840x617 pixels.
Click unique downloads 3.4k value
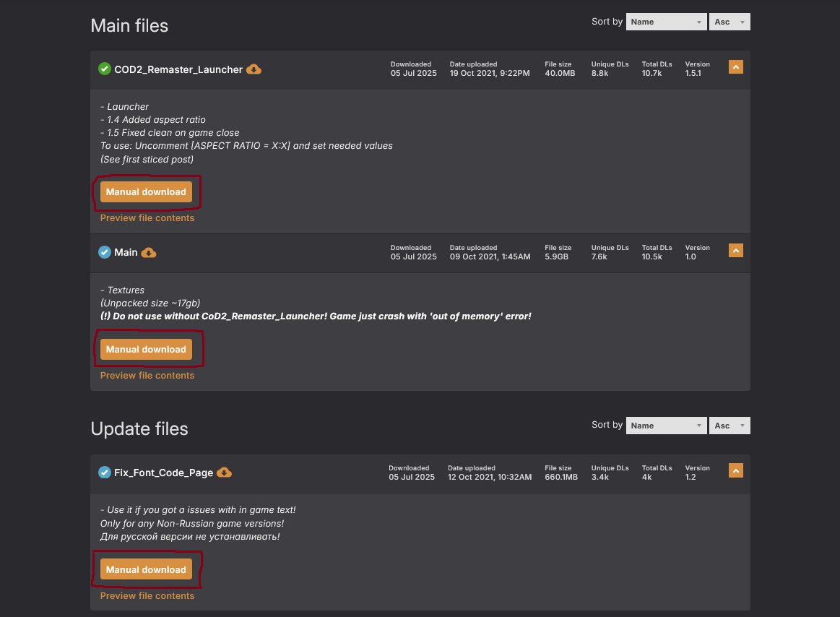[600, 477]
